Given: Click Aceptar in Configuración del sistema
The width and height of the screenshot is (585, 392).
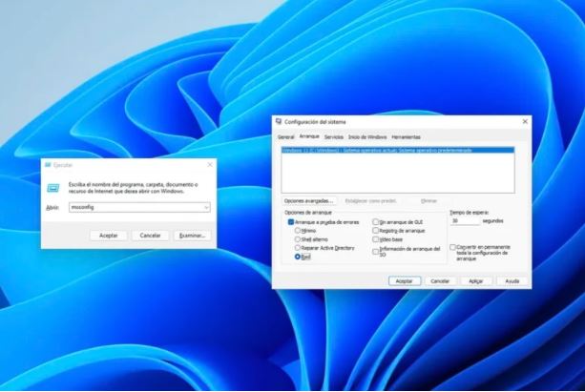Looking at the screenshot, I should point(405,281).
